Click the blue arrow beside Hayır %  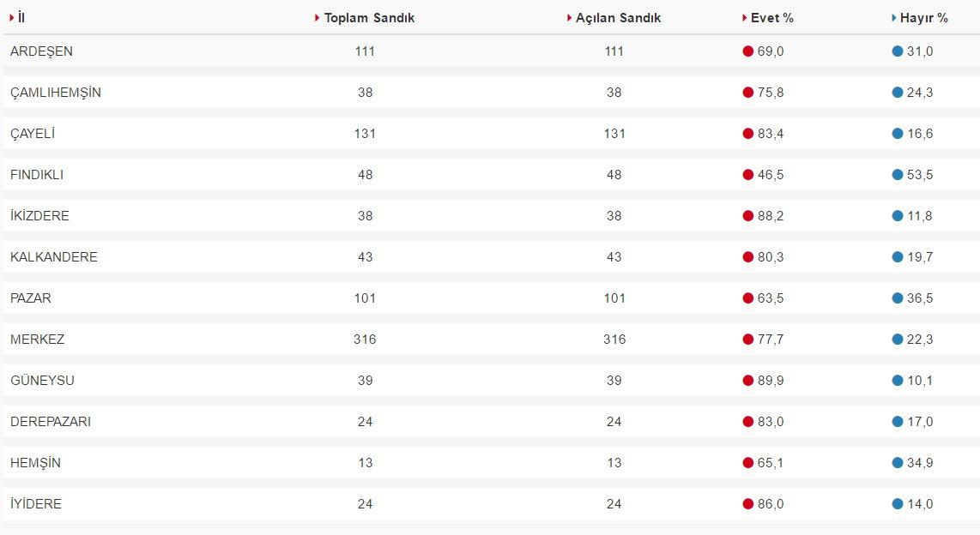(x=894, y=18)
